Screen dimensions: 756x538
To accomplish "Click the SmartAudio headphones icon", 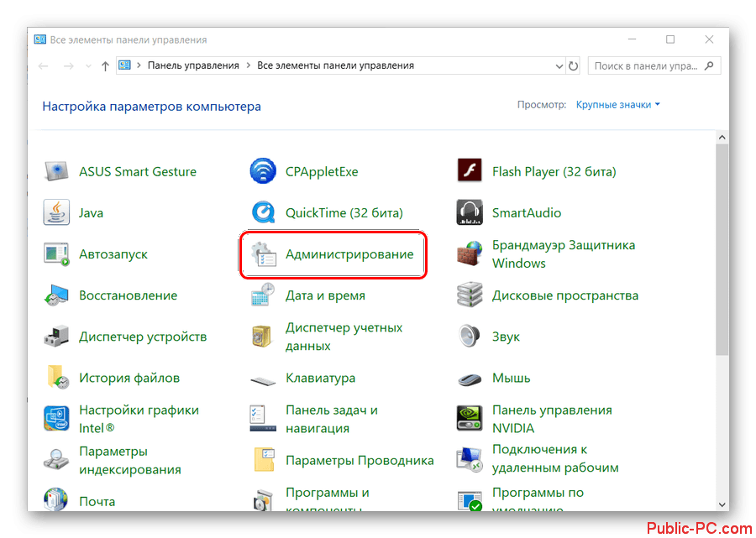I will 469,212.
